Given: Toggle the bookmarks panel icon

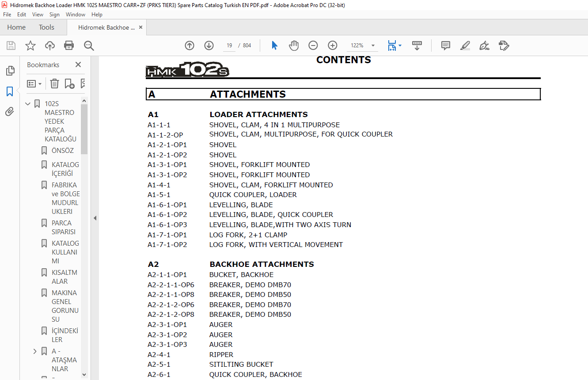Looking at the screenshot, I should (10, 91).
